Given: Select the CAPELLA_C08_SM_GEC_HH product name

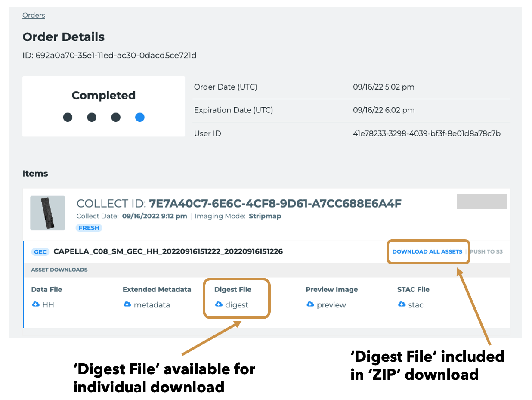Looking at the screenshot, I should (x=168, y=251).
